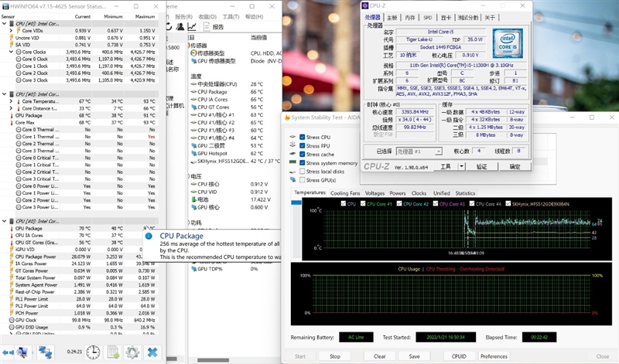Click the Intel Core i5 logo in CPU-Z
This screenshot has height=364, width=619.
(x=508, y=43)
